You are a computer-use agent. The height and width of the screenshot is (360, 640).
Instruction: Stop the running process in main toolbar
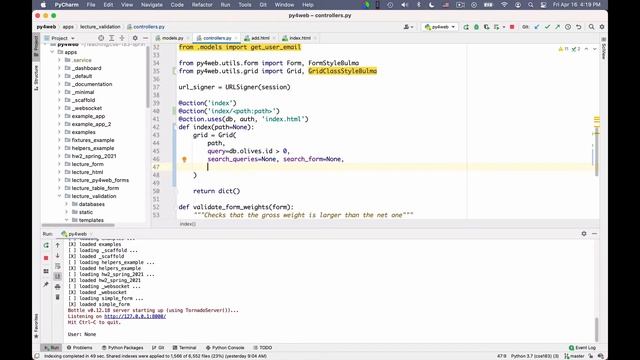click(512, 27)
